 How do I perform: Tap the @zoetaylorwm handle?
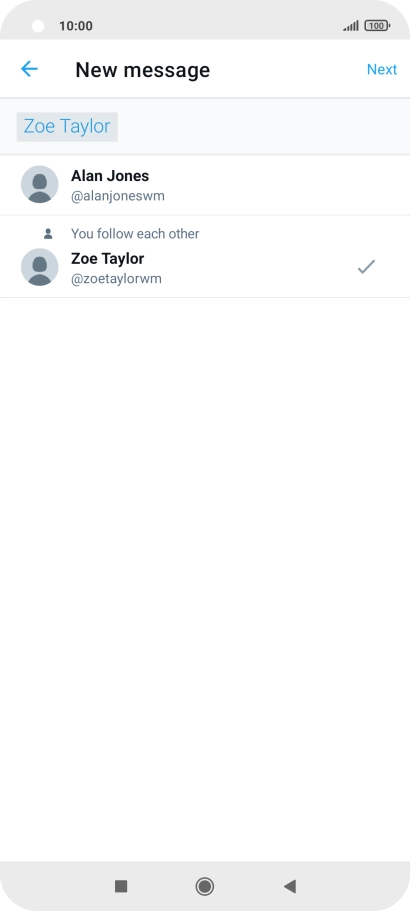click(116, 279)
